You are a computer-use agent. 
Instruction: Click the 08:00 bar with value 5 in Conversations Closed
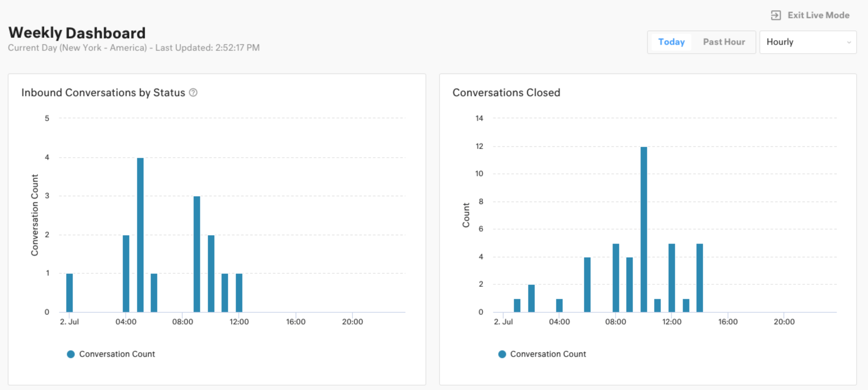(616, 278)
